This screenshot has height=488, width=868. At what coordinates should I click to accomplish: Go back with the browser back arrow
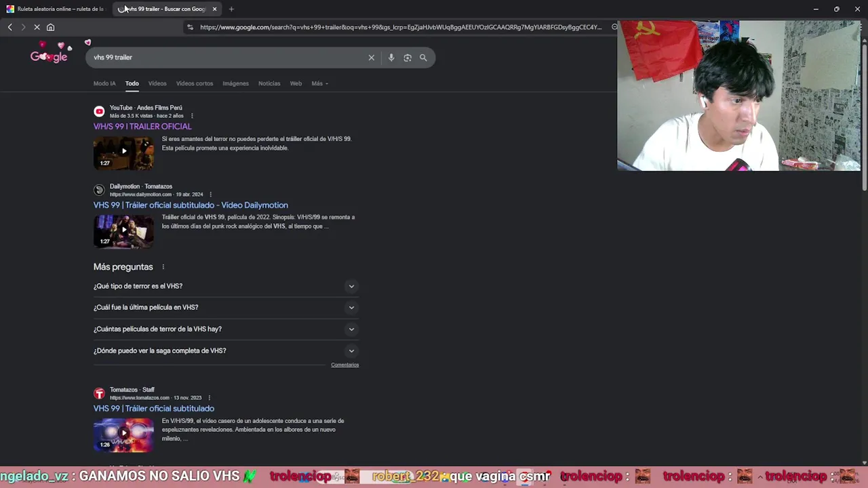(x=9, y=27)
